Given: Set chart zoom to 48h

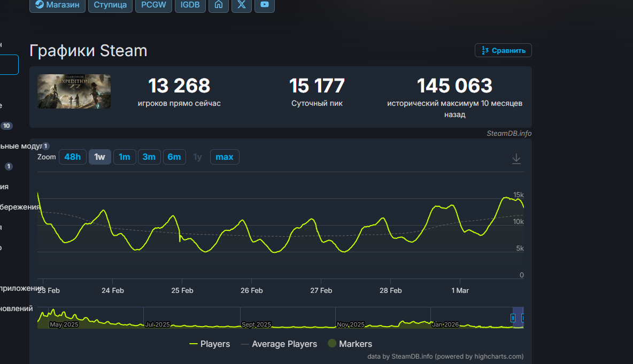Looking at the screenshot, I should (x=73, y=157).
